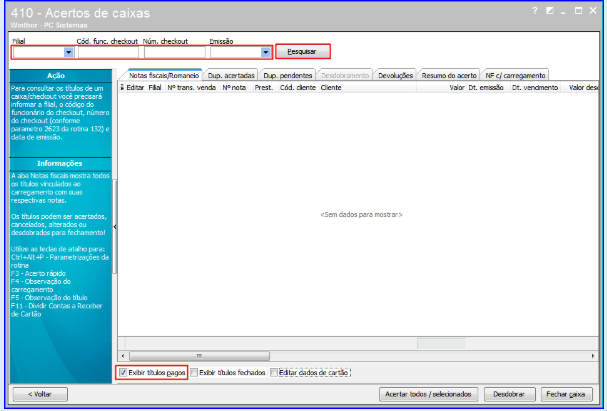Switch to Dup. acertadas tab

pyautogui.click(x=231, y=75)
